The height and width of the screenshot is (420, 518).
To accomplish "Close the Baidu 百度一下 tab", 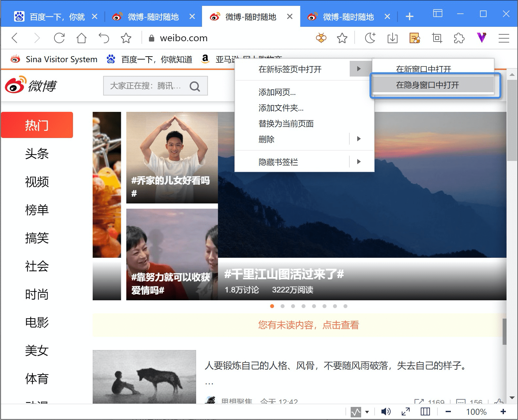I will click(x=95, y=16).
